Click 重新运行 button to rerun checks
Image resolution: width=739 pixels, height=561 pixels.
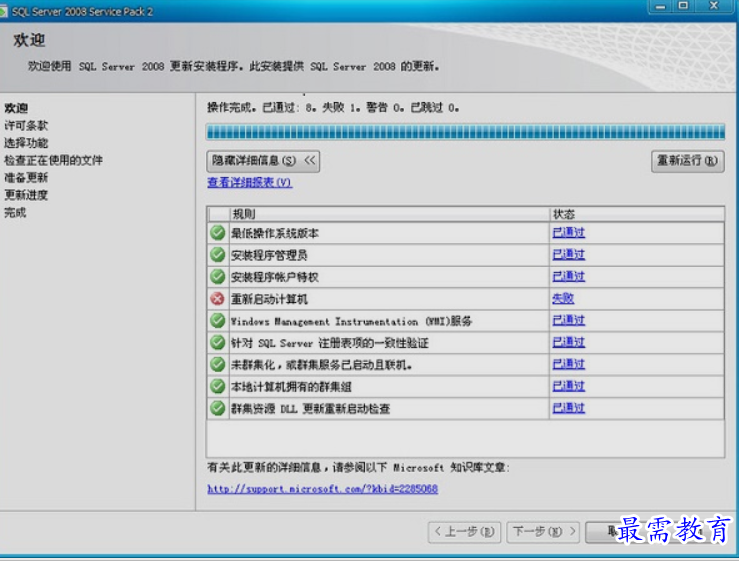(688, 161)
